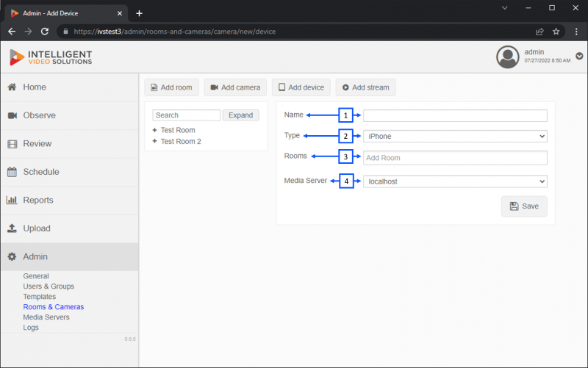This screenshot has height=368, width=588.
Task: Open Templates under Admin
Action: 40,297
